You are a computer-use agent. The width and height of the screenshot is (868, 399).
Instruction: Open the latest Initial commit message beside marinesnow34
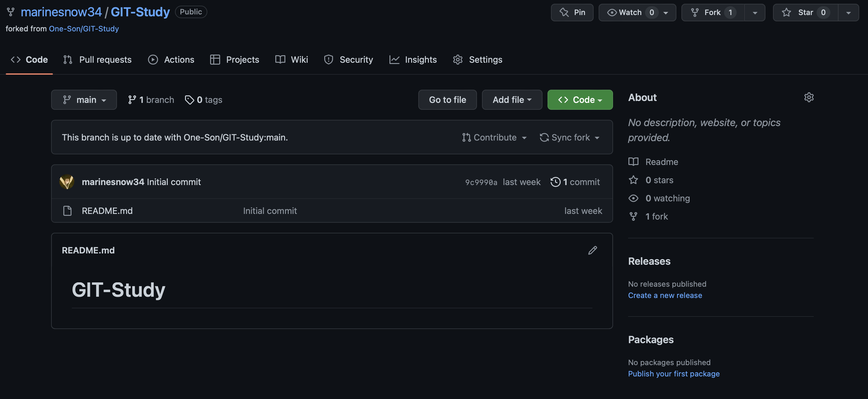[174, 182]
